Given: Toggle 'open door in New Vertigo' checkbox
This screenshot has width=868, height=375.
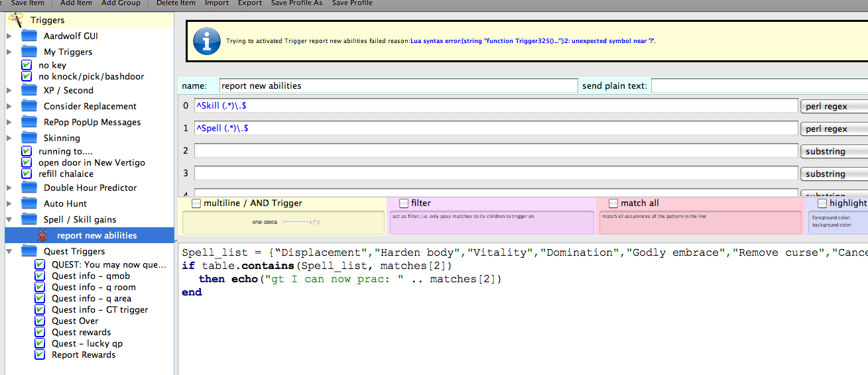Looking at the screenshot, I should [27, 162].
